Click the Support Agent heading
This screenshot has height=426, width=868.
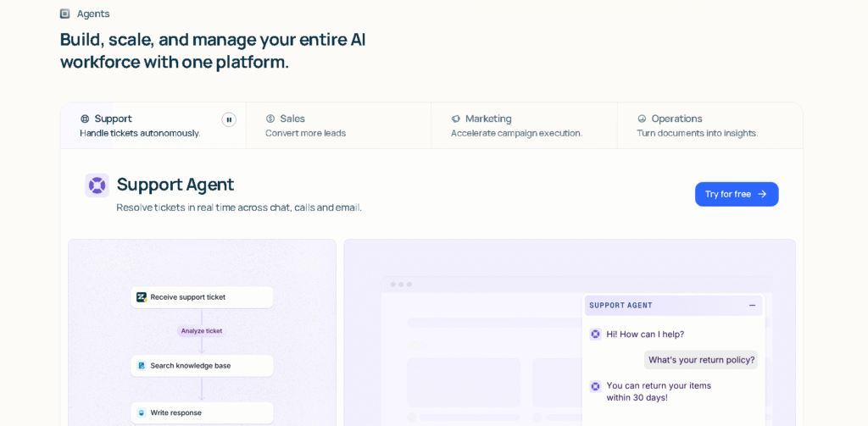pyautogui.click(x=175, y=185)
